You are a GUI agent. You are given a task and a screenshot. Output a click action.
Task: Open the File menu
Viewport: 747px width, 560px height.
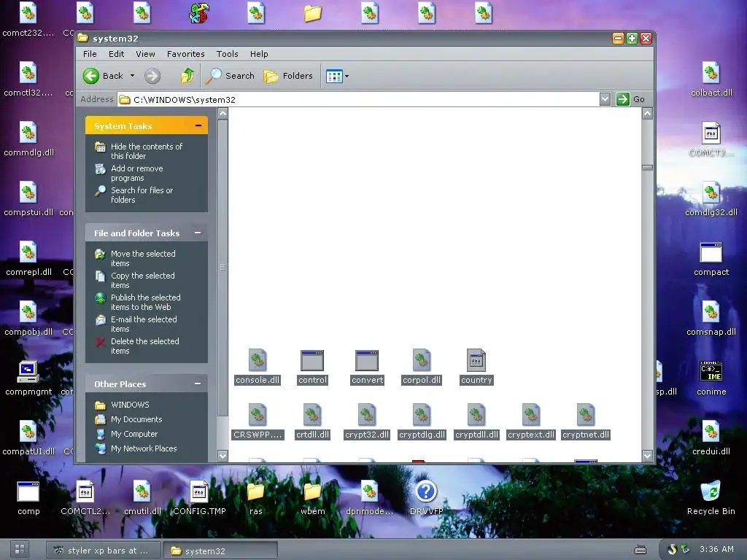(90, 54)
